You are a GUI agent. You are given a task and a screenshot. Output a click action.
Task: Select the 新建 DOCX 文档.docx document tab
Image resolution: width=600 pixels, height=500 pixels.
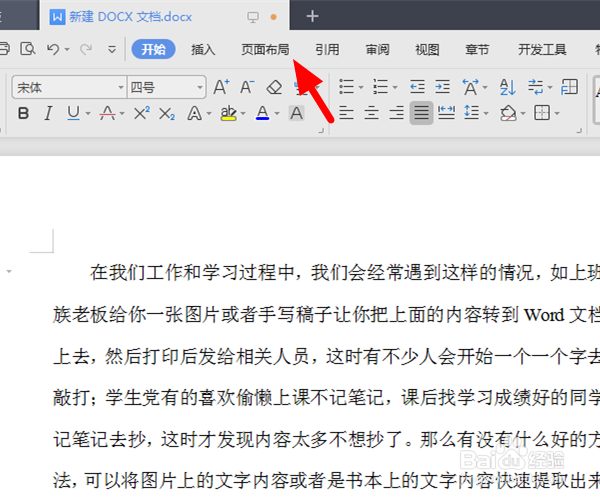click(x=165, y=16)
